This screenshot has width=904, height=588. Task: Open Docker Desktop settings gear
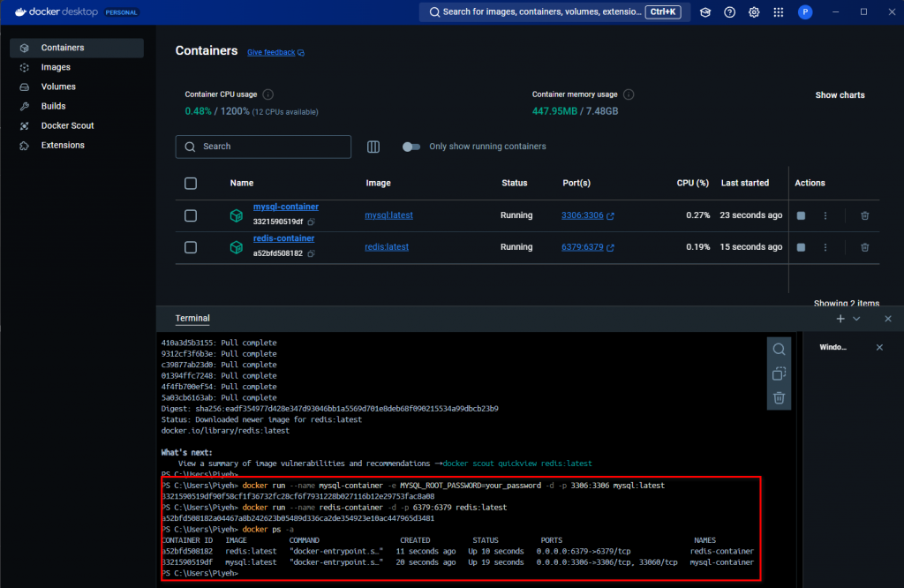click(754, 12)
